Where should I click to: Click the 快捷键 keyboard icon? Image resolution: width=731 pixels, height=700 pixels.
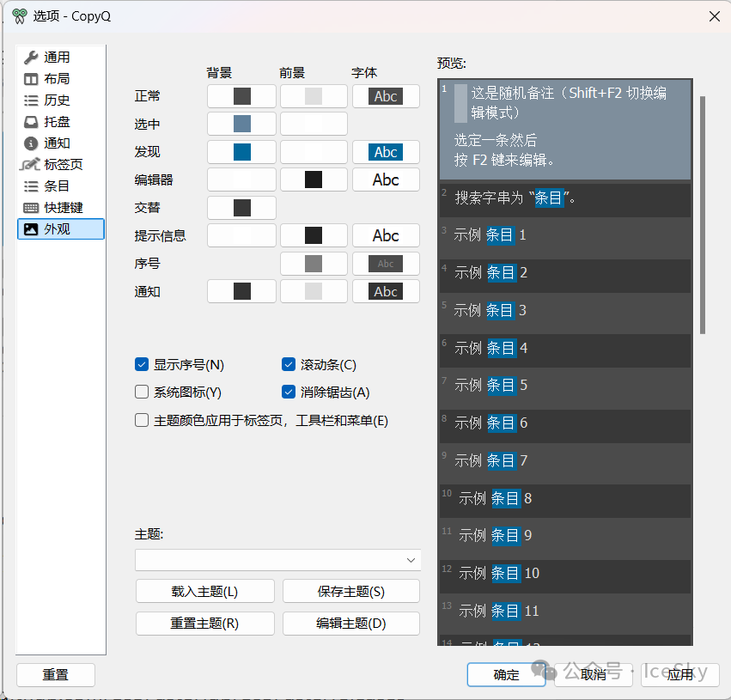(31, 208)
